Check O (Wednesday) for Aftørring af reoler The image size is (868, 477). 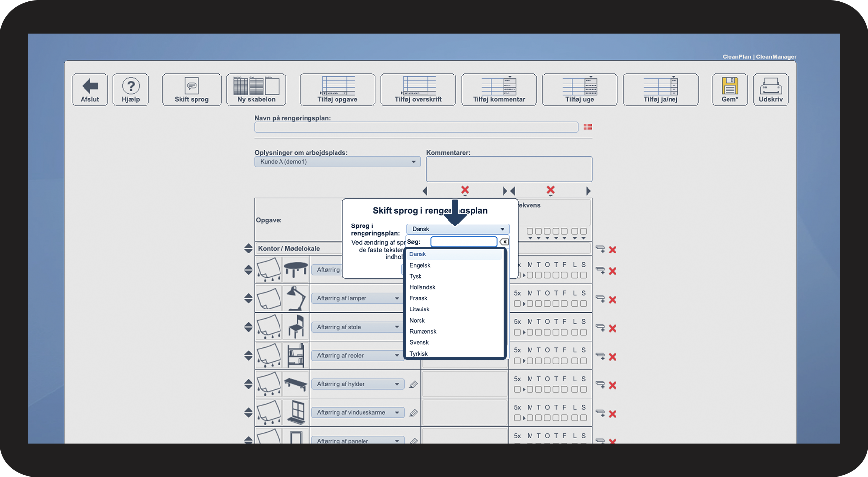[547, 361]
